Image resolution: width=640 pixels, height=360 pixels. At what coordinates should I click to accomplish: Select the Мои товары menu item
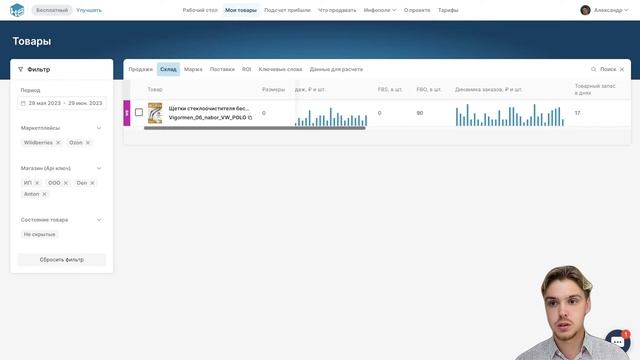click(x=241, y=10)
